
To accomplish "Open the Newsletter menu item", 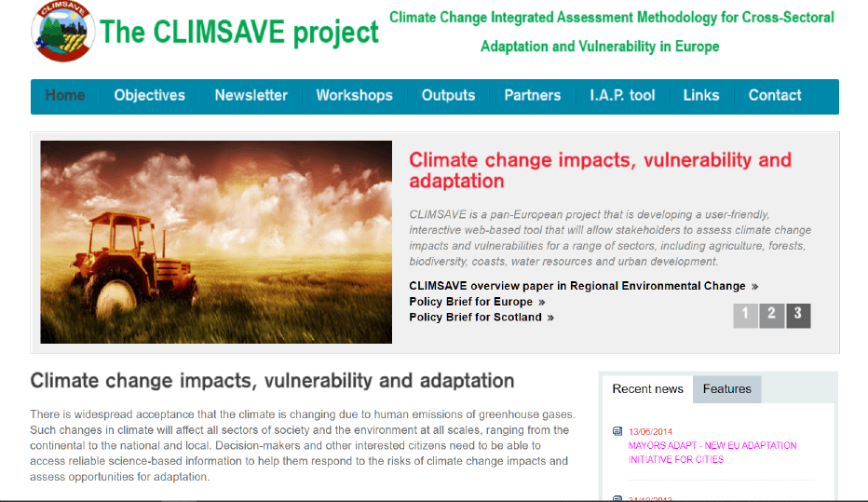I will pos(251,96).
